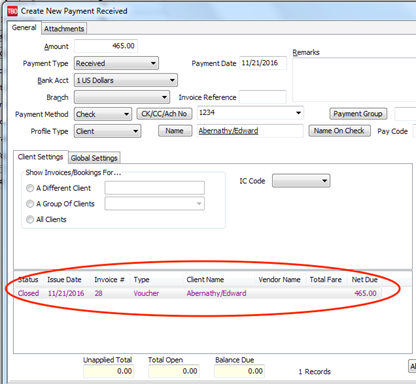Expand the Bank Acct dropdown
This screenshot has width=416, height=384.
126,80
